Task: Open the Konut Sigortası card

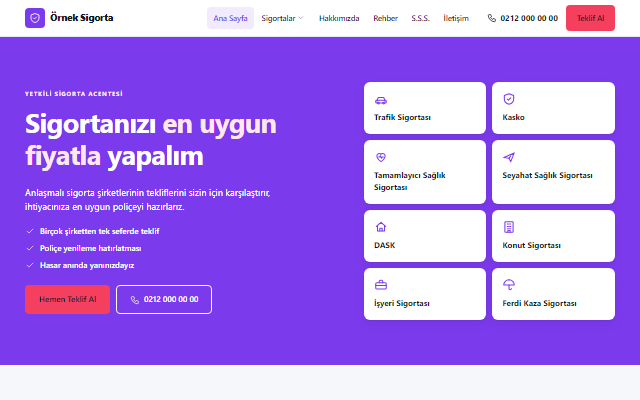Action: pos(553,236)
